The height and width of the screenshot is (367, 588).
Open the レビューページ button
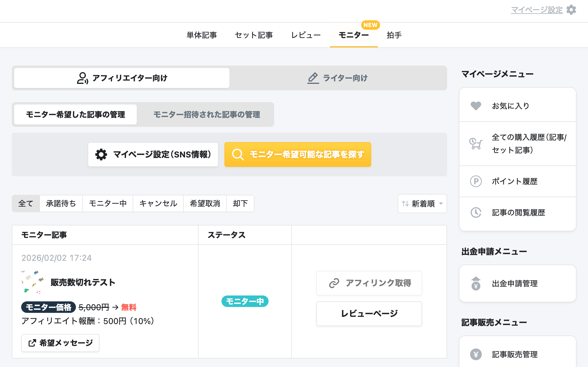pos(369,314)
